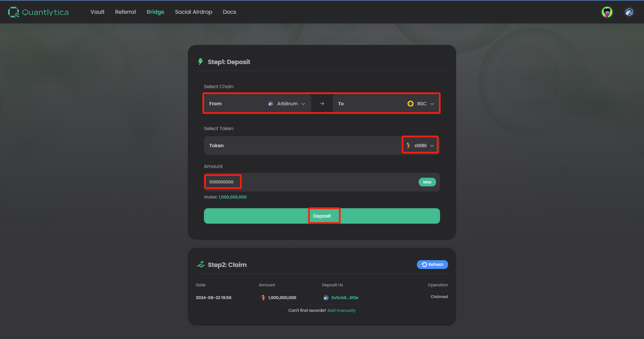Expand the From chain Arbitrum dropdown
Screen dimensions: 644x339
click(287, 104)
